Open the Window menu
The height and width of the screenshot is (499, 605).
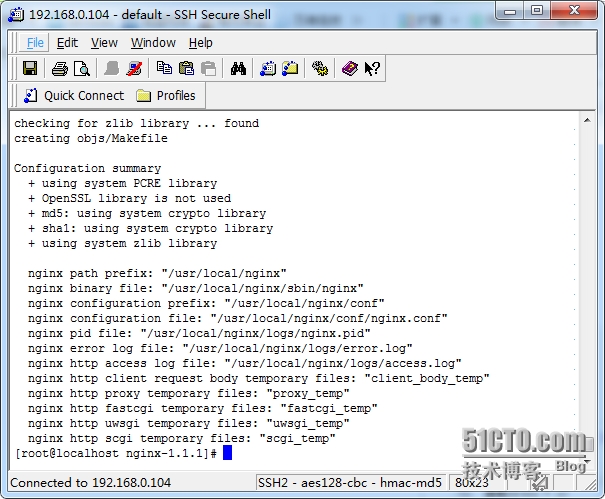[153, 42]
